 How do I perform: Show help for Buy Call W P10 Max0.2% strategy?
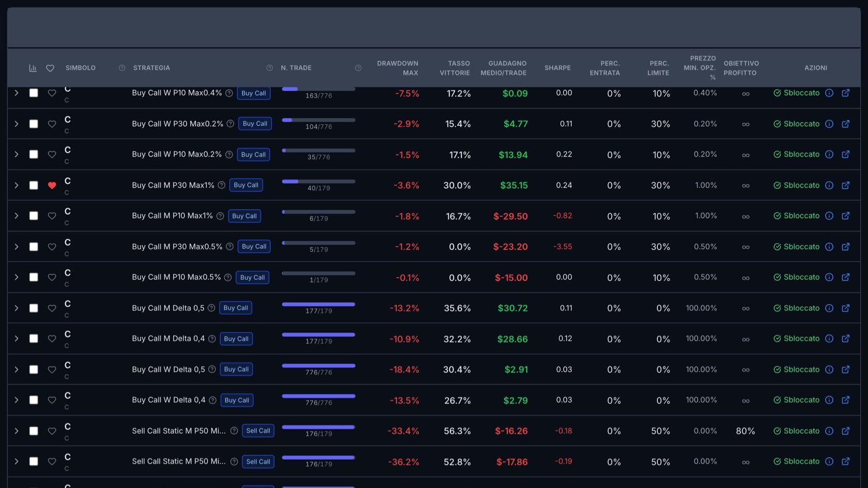(229, 155)
